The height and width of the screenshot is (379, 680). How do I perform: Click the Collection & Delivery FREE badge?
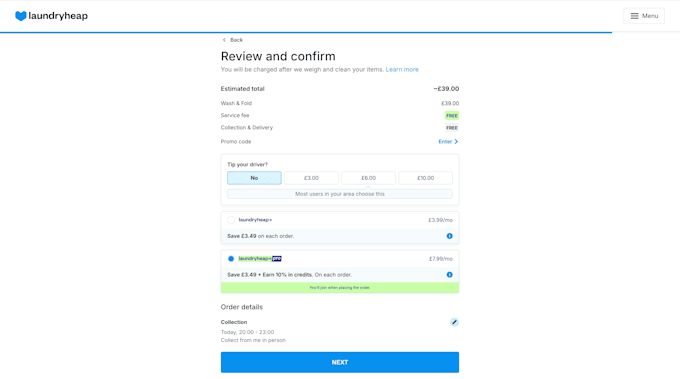452,128
